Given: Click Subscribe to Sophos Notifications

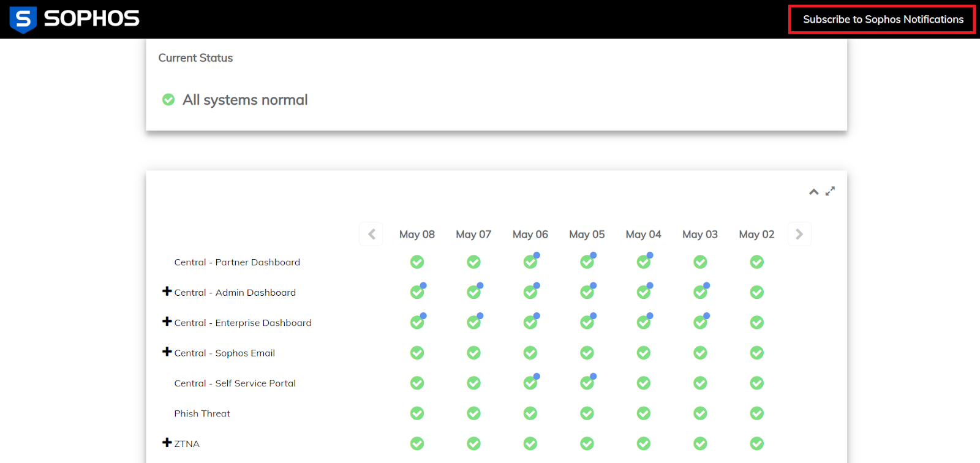Looking at the screenshot, I should point(883,20).
